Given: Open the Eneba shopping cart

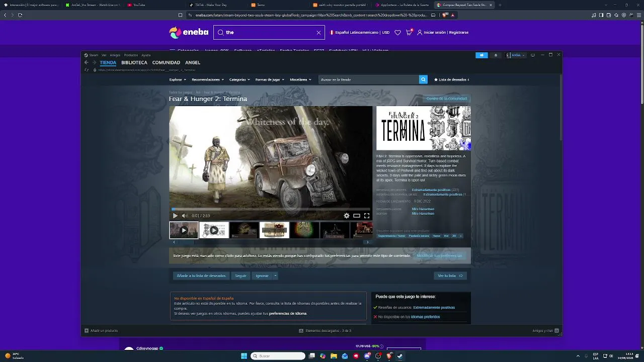Looking at the screenshot, I should pyautogui.click(x=409, y=32).
